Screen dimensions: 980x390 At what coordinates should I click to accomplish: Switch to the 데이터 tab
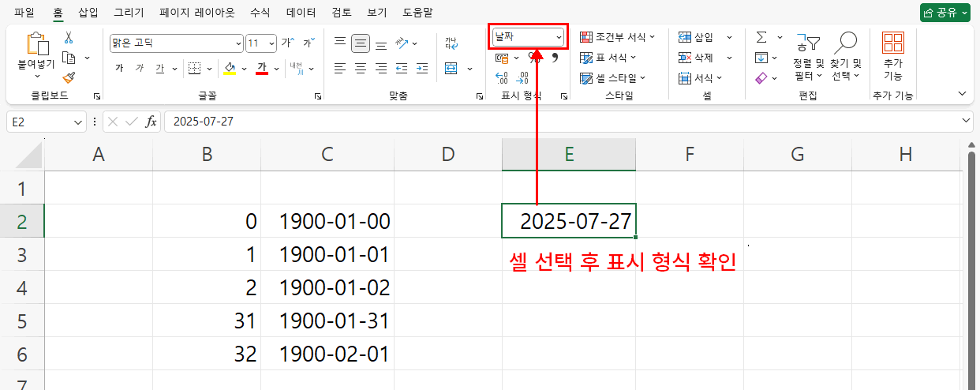tap(301, 12)
